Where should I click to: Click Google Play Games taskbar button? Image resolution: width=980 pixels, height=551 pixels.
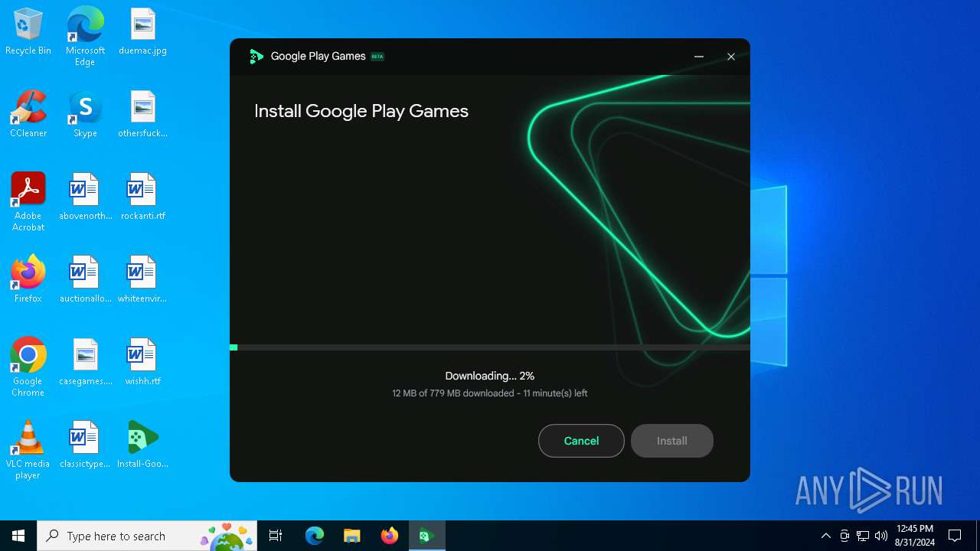tap(426, 536)
